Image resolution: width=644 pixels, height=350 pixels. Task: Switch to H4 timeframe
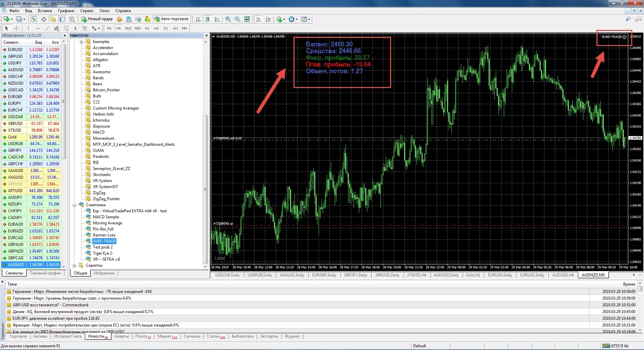[156, 28]
